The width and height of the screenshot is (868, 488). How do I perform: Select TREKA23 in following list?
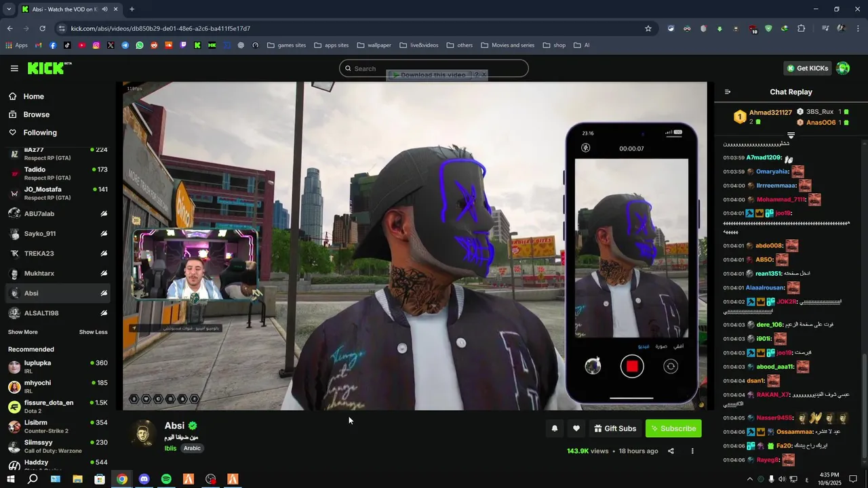58,253
